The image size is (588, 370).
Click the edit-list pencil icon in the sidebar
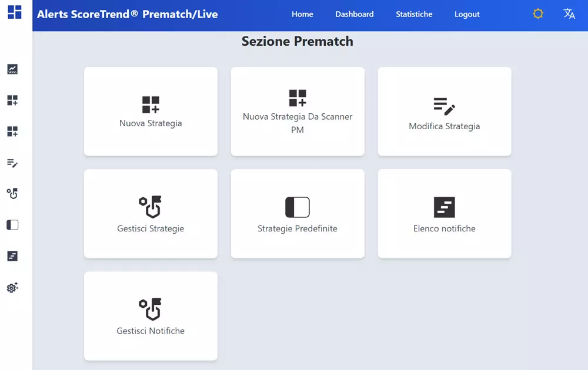click(x=12, y=163)
